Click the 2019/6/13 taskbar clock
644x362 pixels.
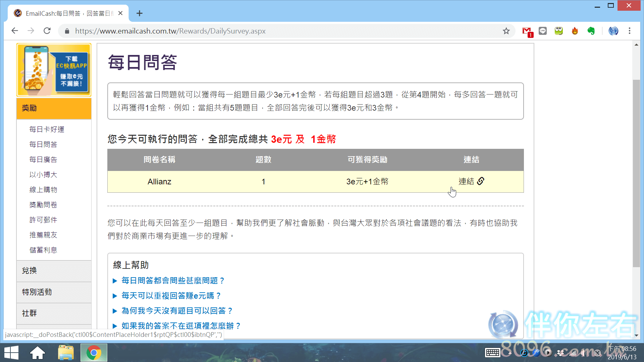[622, 353]
